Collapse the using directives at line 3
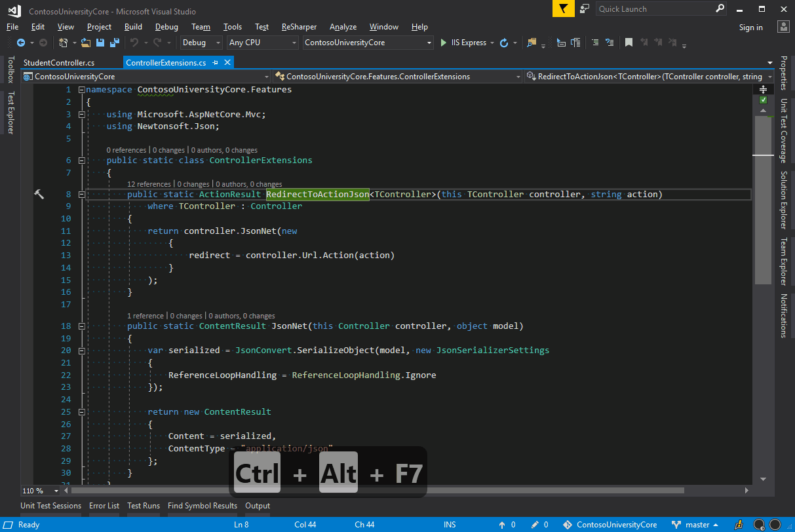The width and height of the screenshot is (795, 532). click(81, 114)
